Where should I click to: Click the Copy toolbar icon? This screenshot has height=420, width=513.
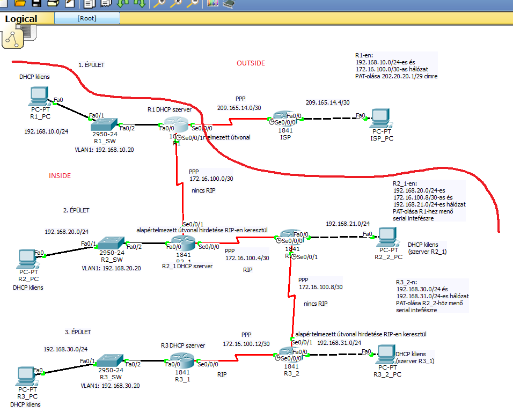click(89, 4)
